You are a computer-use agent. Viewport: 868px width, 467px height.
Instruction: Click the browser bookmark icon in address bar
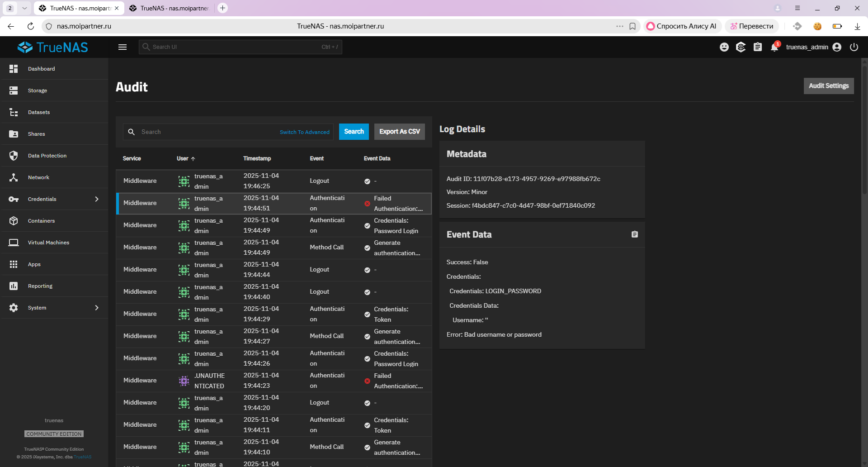(632, 26)
